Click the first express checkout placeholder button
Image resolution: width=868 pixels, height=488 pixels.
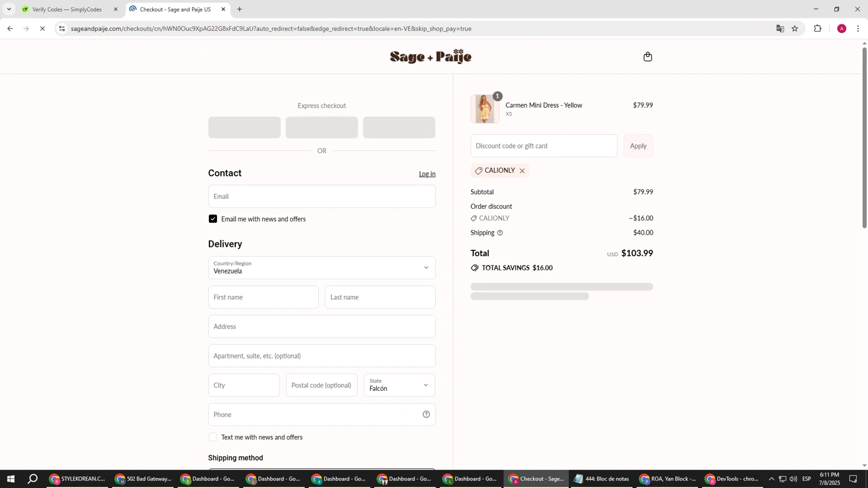tap(244, 127)
